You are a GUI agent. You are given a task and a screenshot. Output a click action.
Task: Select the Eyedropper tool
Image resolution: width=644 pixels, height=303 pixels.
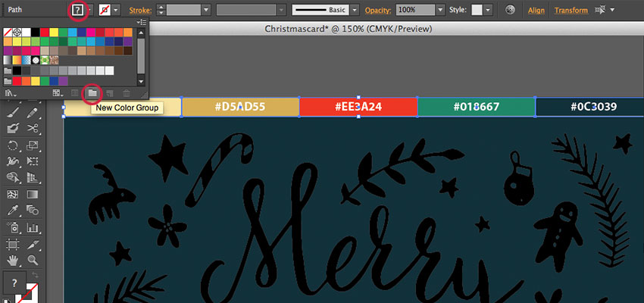click(x=12, y=211)
